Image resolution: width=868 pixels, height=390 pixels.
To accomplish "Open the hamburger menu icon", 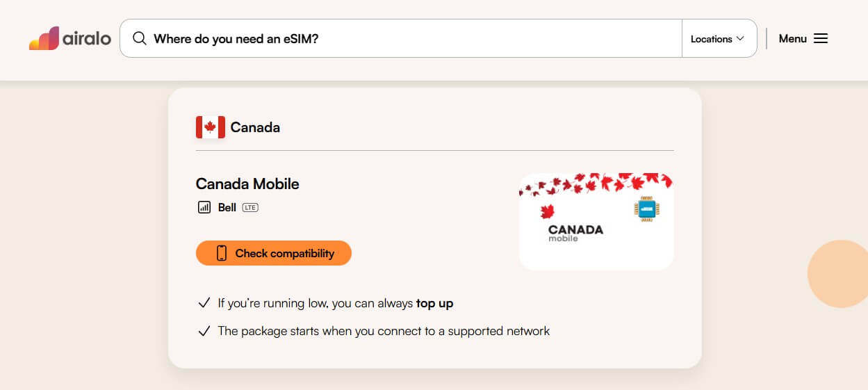I will (821, 39).
